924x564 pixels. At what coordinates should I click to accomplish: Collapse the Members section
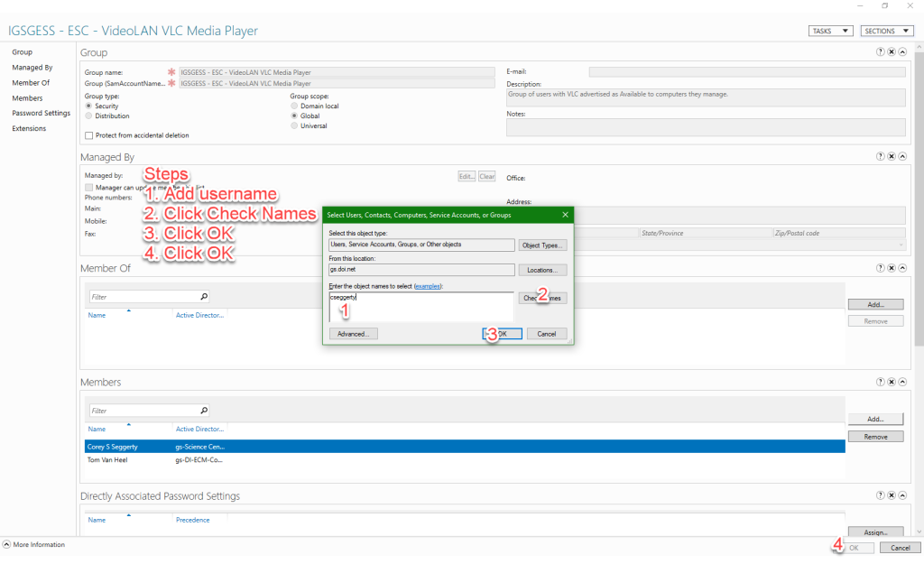(902, 382)
